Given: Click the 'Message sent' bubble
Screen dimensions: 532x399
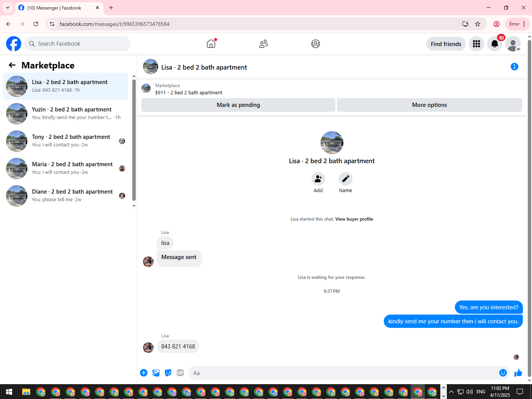Looking at the screenshot, I should point(179,258).
